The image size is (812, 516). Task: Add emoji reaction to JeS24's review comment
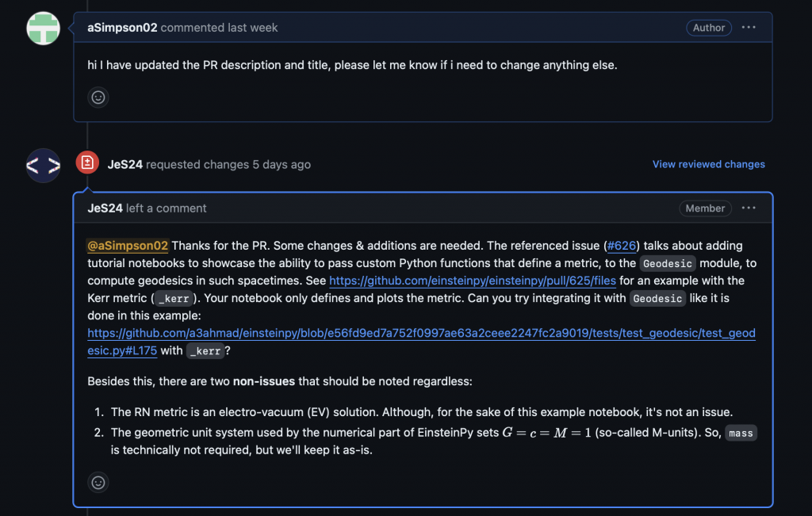98,483
